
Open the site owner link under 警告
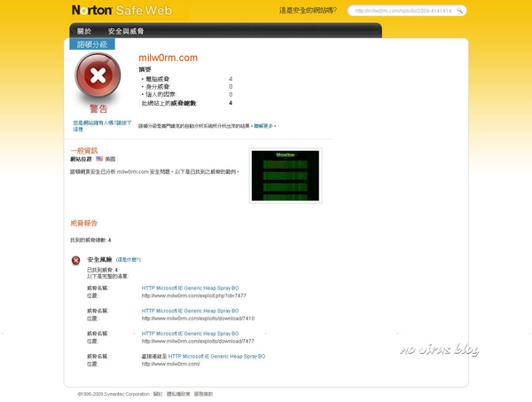click(x=102, y=126)
